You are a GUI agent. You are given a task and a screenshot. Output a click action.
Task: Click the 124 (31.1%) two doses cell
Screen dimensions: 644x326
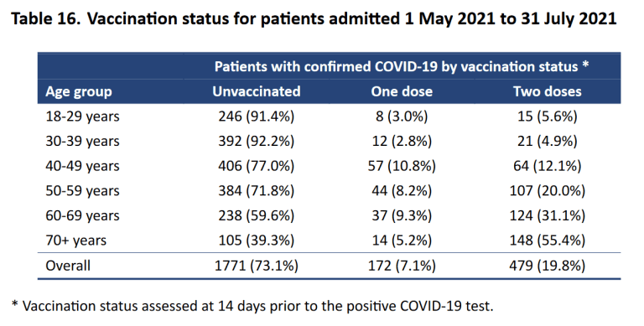tap(547, 215)
